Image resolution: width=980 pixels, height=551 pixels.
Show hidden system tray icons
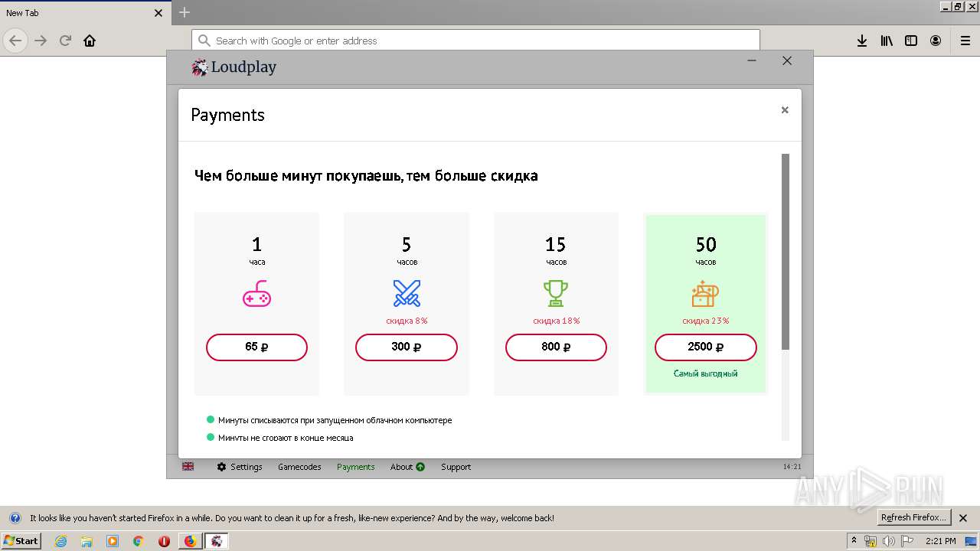[x=854, y=541]
